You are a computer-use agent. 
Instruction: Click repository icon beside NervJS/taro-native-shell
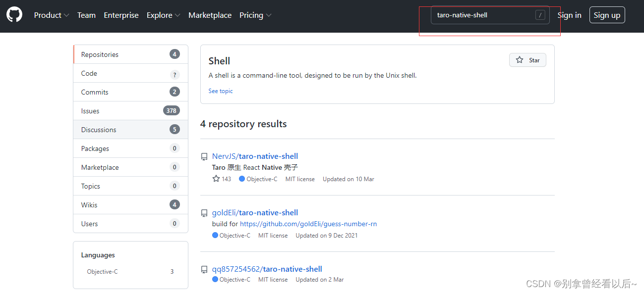point(204,157)
